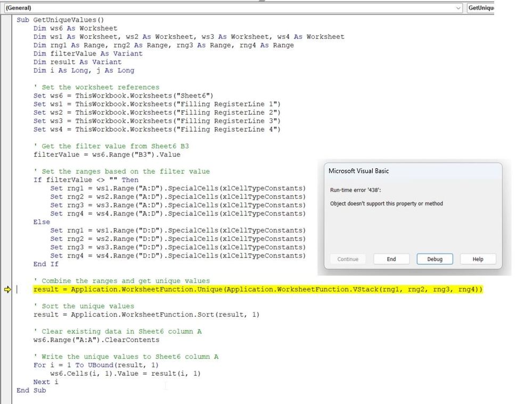The height and width of the screenshot is (404, 532).
Task: Click the End button in the error dialog
Action: [391, 259]
